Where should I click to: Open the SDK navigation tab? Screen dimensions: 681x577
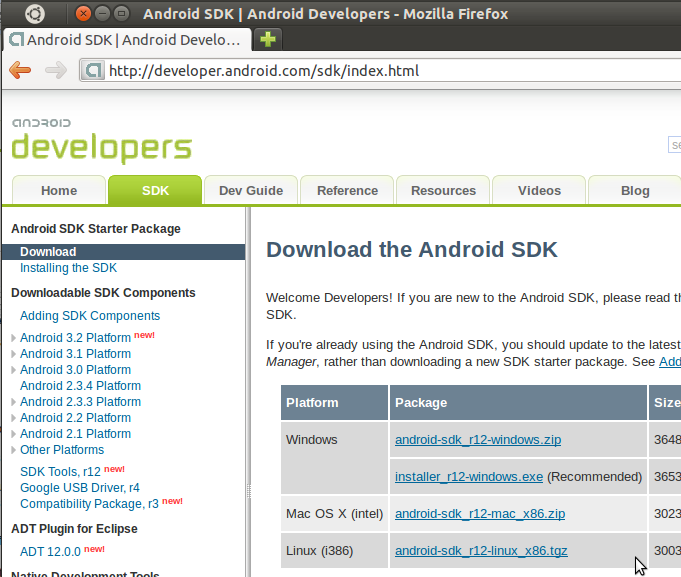coord(155,190)
